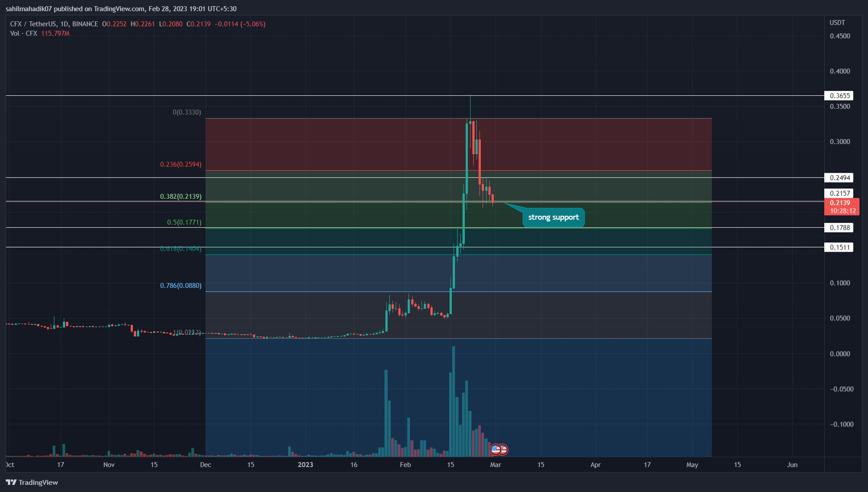Viewport: 868px width, 492px height.
Task: Click the volume value 115.797M
Action: [x=55, y=33]
